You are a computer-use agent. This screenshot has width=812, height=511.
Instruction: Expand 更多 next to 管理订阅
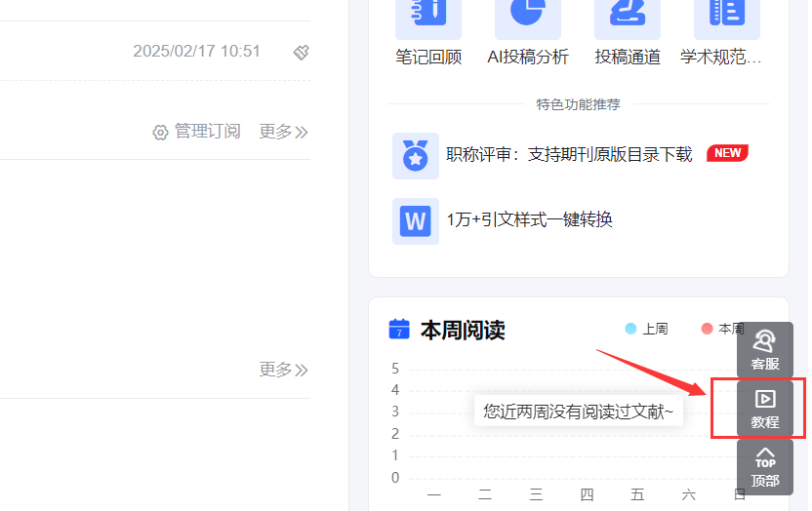pos(283,132)
